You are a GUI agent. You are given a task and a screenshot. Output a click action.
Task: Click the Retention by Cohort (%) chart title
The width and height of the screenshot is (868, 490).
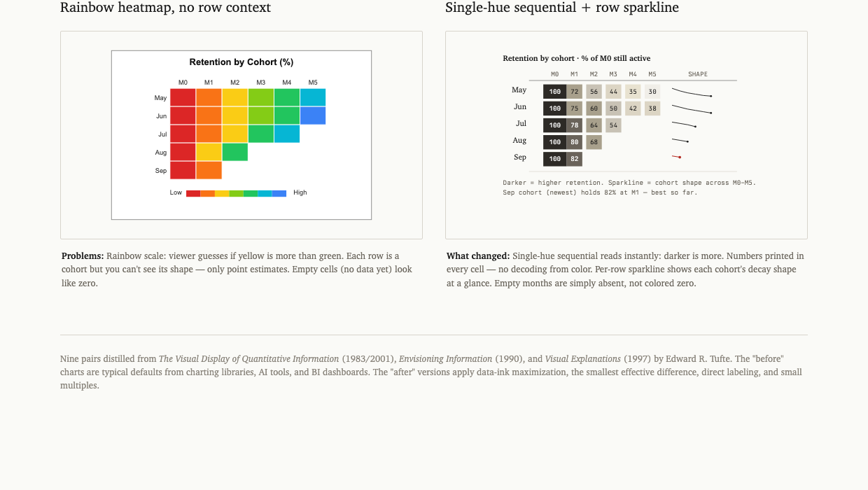pyautogui.click(x=241, y=62)
